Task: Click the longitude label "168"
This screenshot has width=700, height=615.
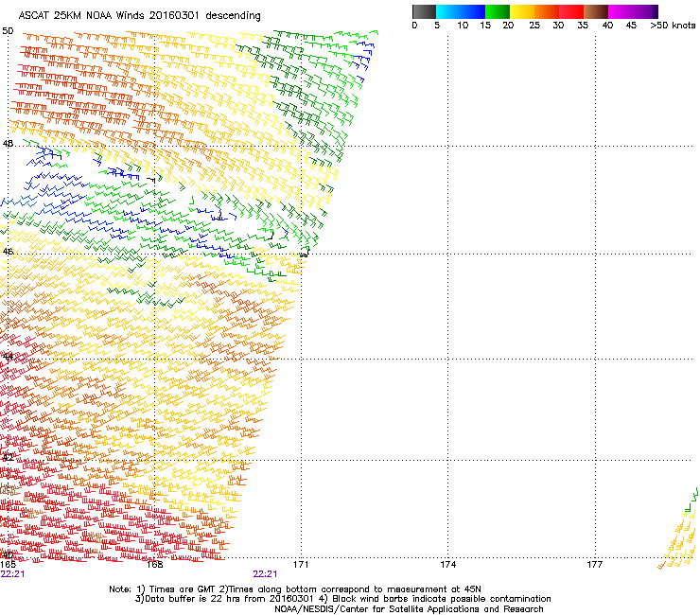Action: [x=154, y=565]
